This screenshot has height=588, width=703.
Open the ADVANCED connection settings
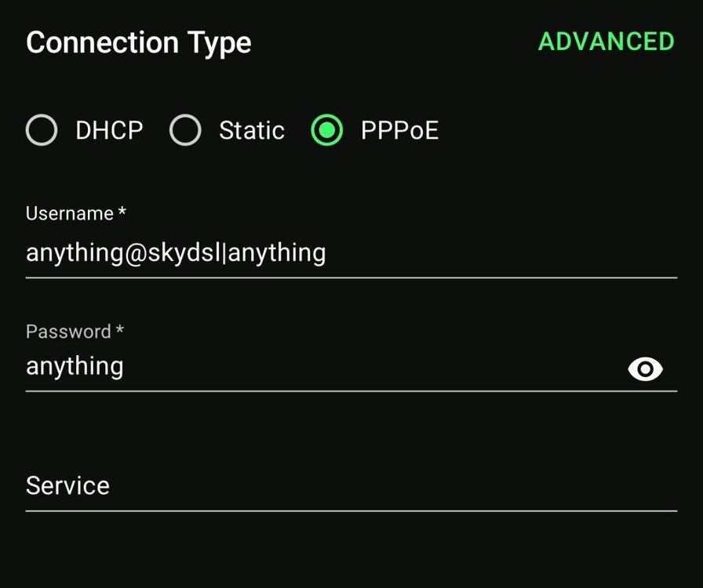pyautogui.click(x=606, y=42)
